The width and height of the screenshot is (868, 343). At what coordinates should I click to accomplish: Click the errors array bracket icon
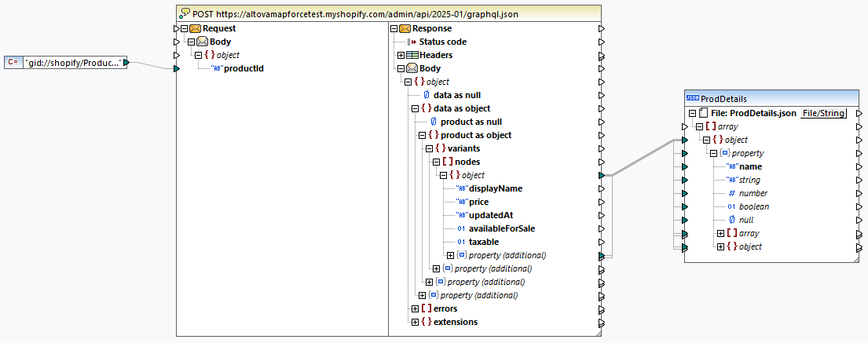[x=426, y=308]
